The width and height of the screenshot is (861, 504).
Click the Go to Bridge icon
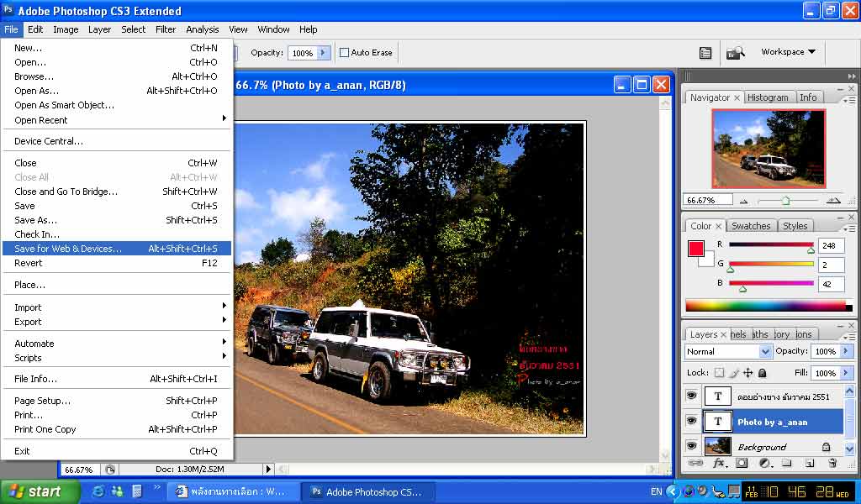pos(735,53)
